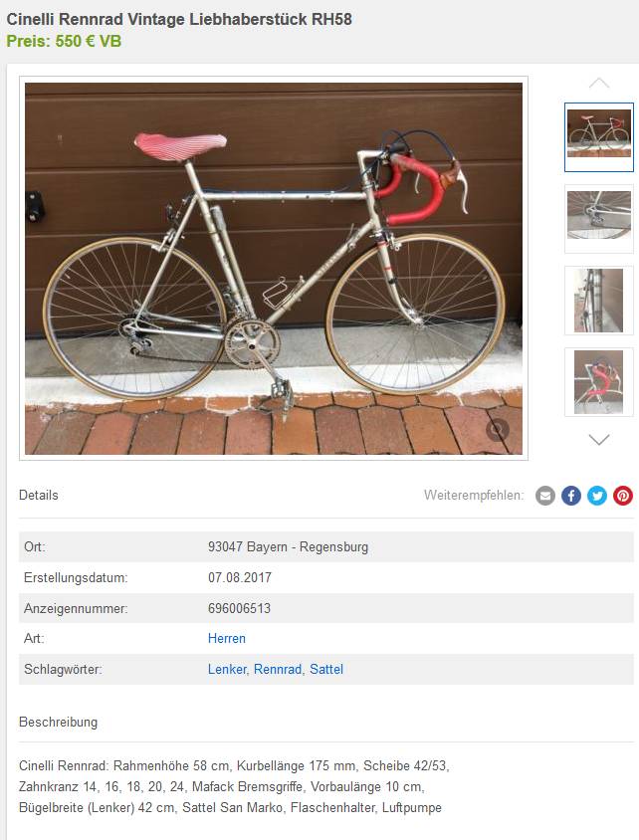Share the listing on Twitter
This screenshot has height=840, width=639.
pos(596,496)
